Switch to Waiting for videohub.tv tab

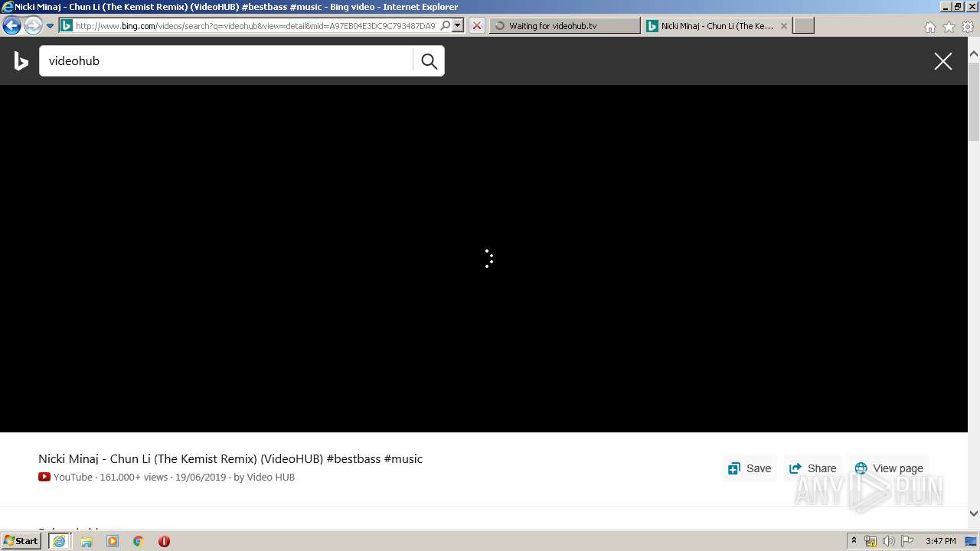tap(564, 25)
